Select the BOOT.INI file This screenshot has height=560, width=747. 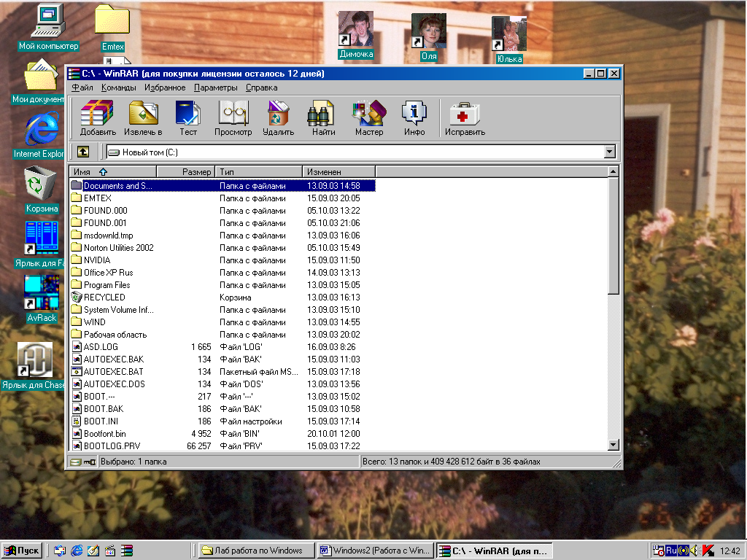[x=222, y=421]
